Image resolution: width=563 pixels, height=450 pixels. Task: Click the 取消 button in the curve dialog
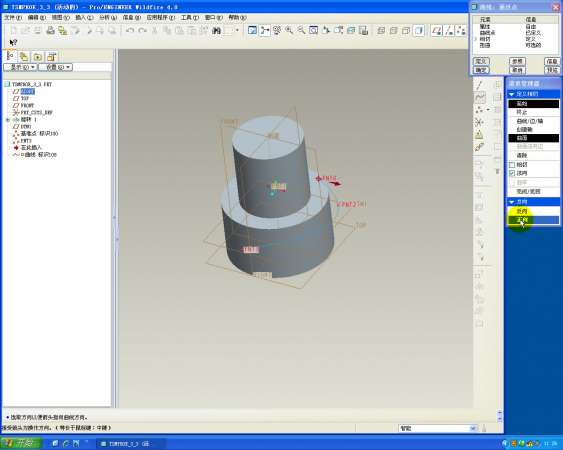coord(517,70)
